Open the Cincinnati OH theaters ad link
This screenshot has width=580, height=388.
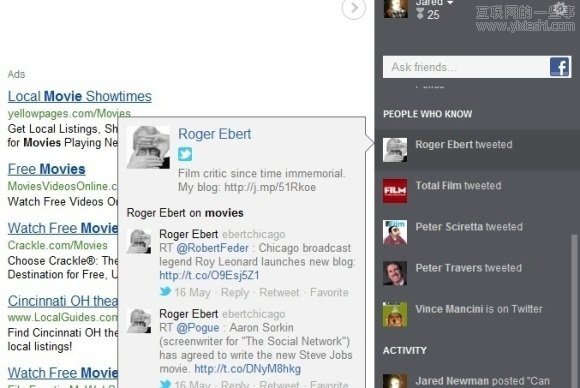pyautogui.click(x=63, y=301)
